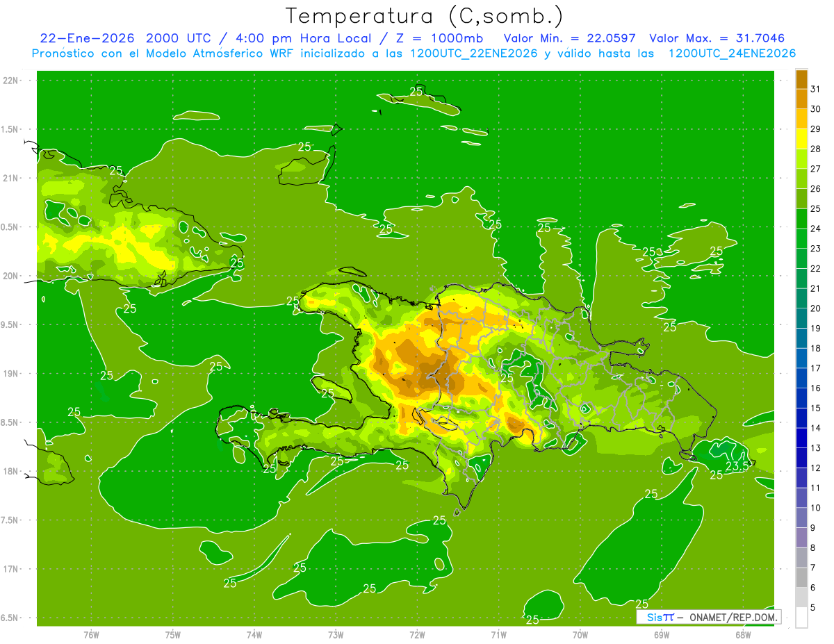The width and height of the screenshot is (834, 644).
Task: Click the legend value '19'
Action: 816,328
